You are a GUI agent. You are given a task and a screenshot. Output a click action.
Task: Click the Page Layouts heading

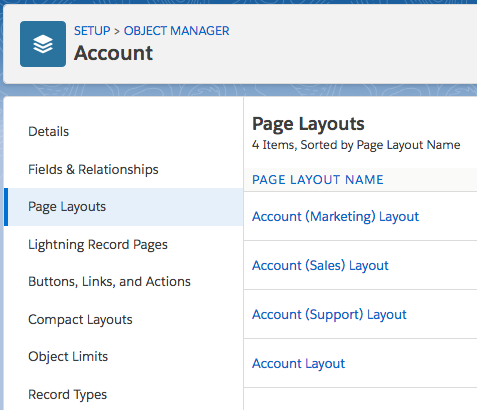(x=308, y=124)
